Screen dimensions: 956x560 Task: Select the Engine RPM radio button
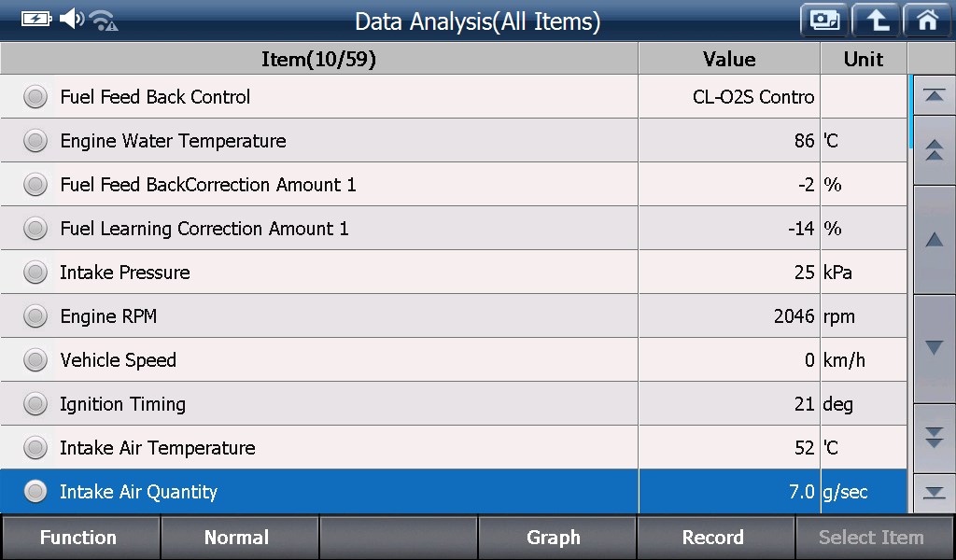tap(35, 315)
